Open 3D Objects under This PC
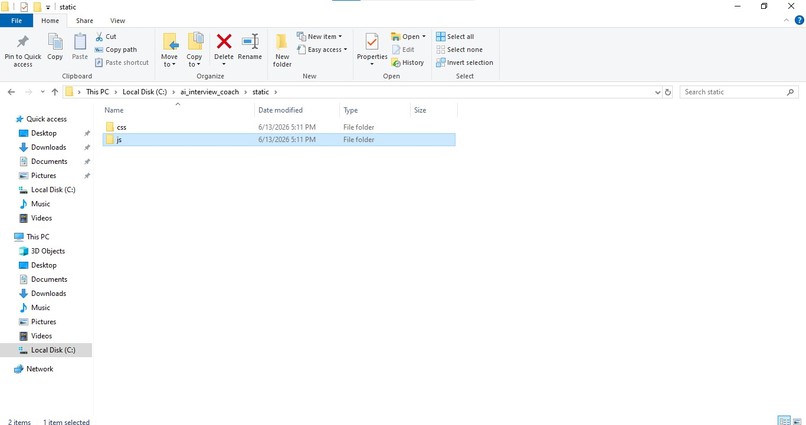The height and width of the screenshot is (425, 806). pos(48,251)
